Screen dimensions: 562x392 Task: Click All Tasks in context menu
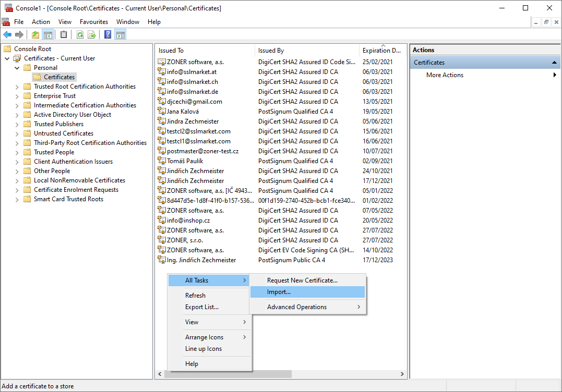coord(209,280)
